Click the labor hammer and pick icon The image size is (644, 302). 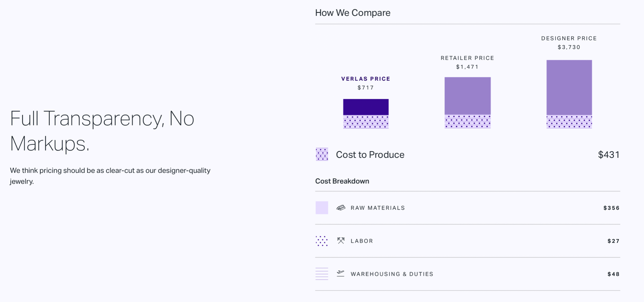coord(341,241)
